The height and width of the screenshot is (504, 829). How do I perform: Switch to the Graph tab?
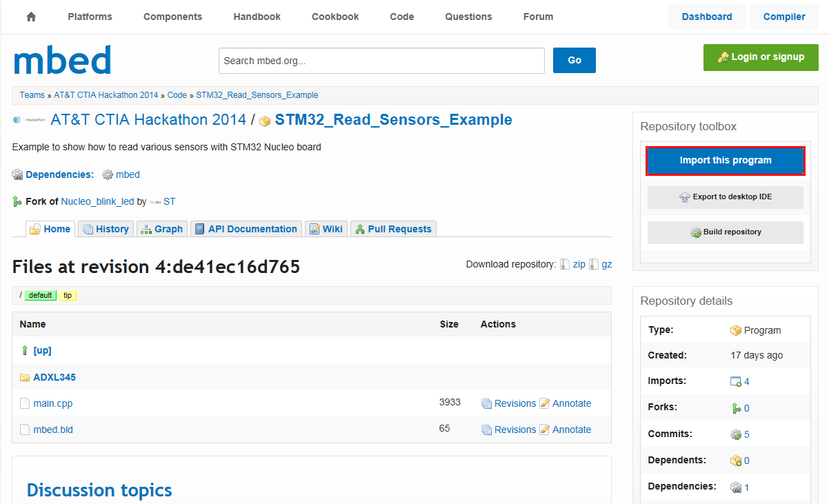click(x=161, y=229)
